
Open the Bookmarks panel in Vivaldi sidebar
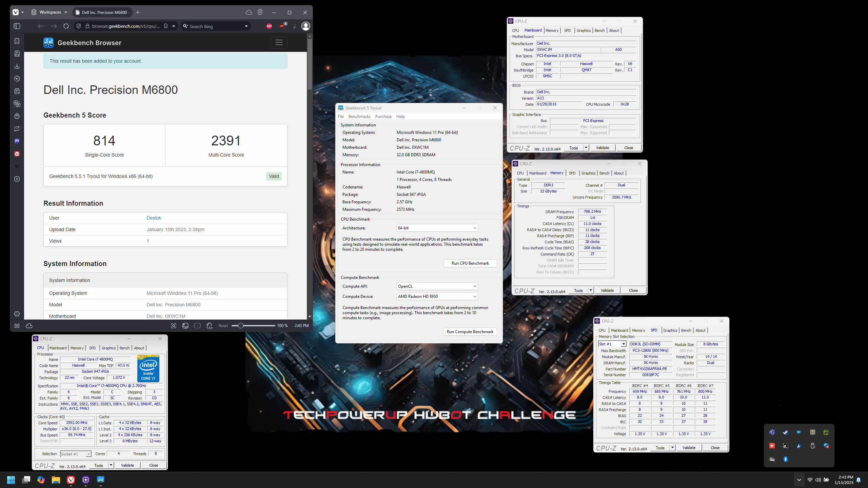click(x=17, y=41)
